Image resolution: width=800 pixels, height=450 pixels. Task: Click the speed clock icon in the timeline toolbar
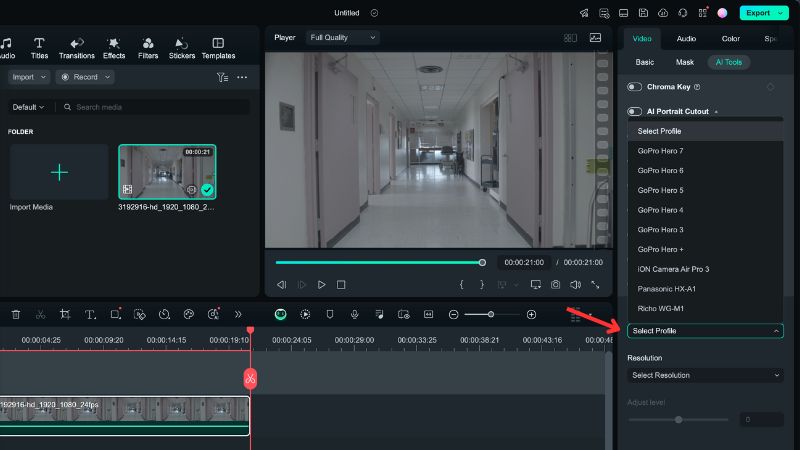[164, 314]
